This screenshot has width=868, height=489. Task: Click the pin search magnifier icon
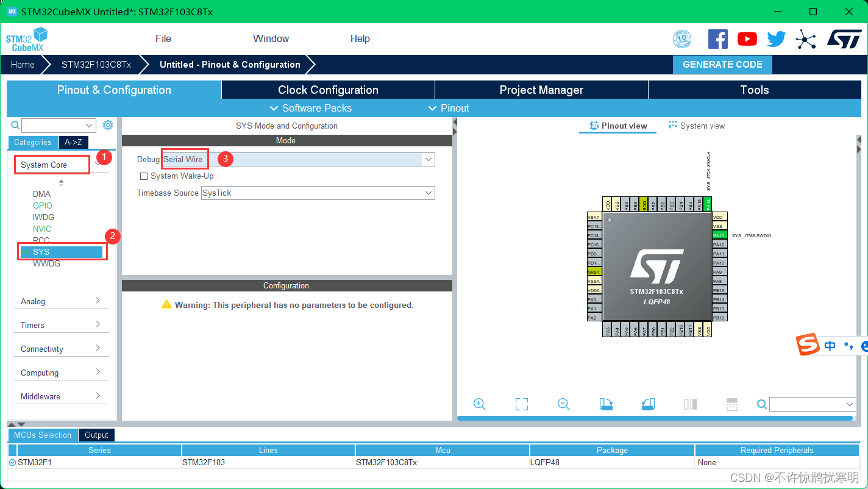click(762, 404)
